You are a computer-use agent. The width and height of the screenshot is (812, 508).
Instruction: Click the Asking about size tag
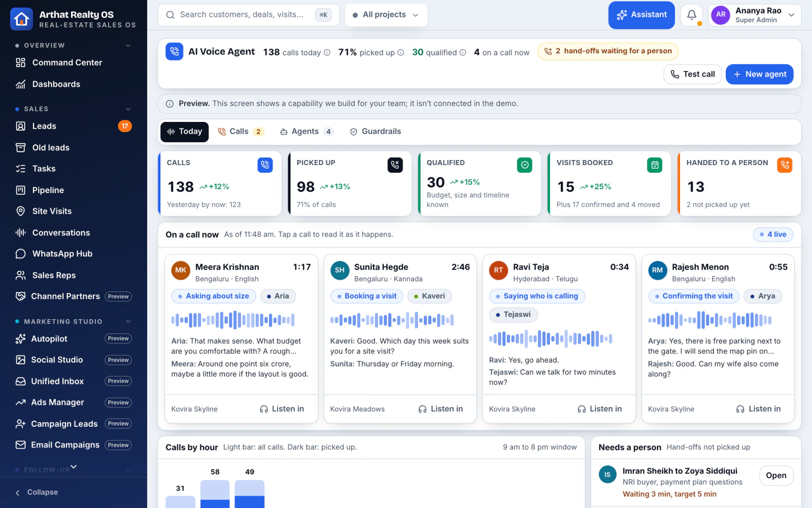pos(213,296)
